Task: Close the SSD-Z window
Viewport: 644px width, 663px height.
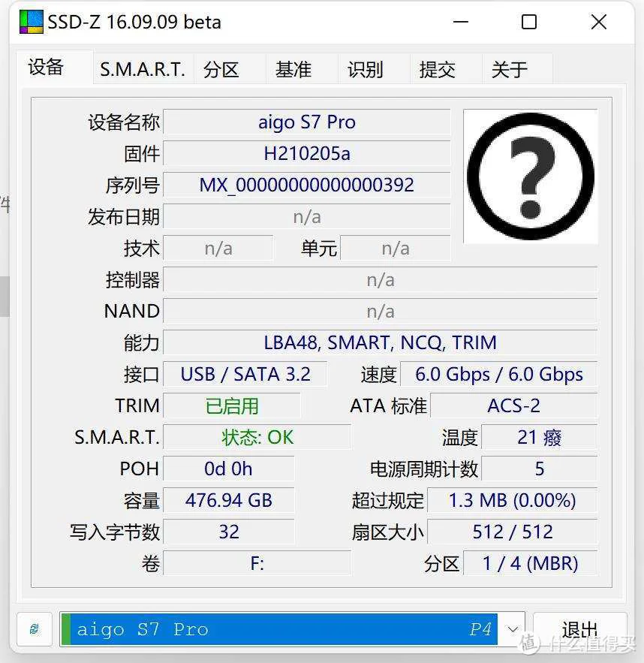Action: click(x=599, y=22)
